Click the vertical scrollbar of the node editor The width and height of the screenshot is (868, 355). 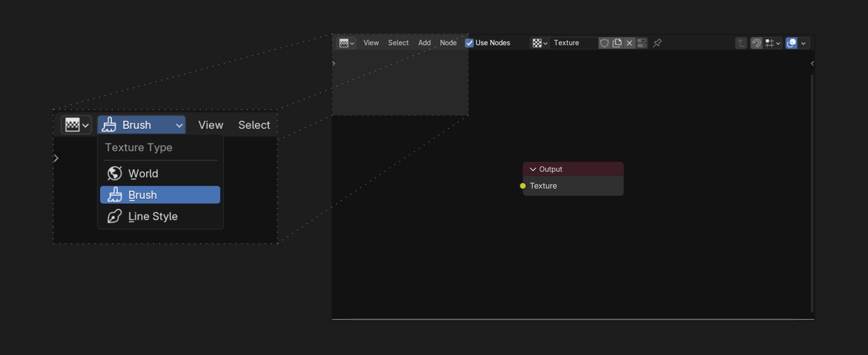coord(812,193)
